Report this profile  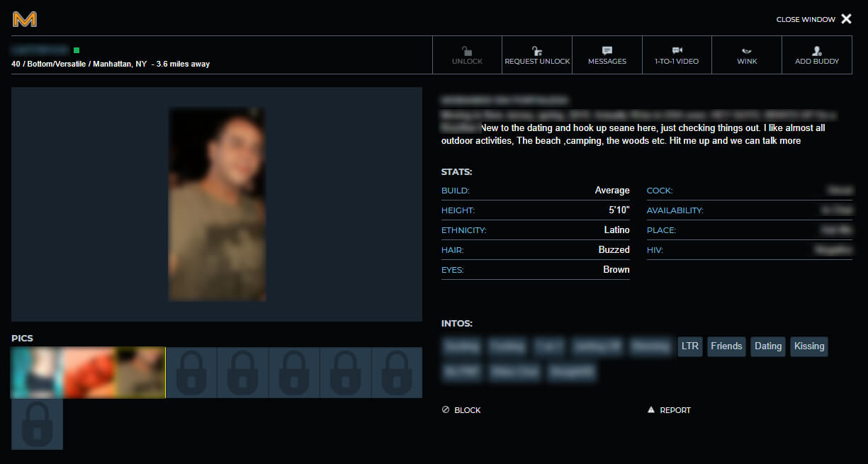(x=669, y=410)
